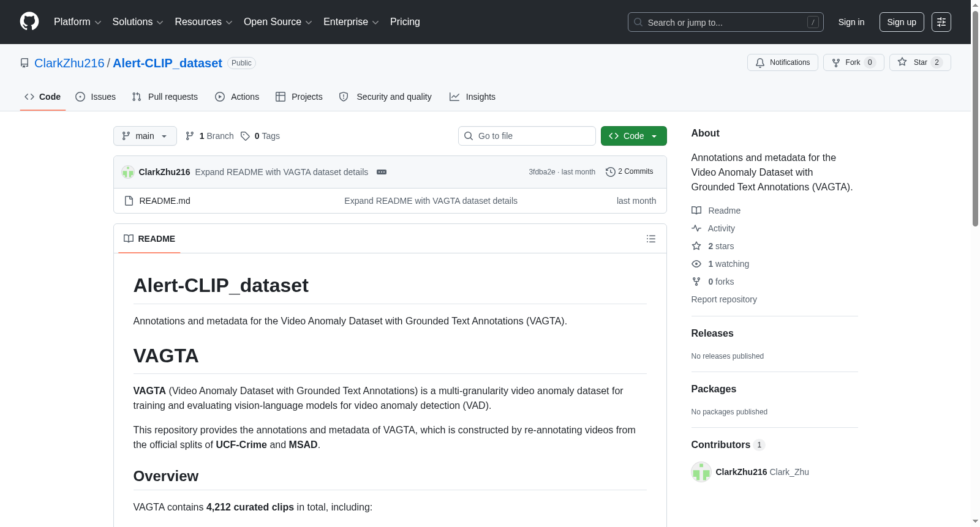Viewport: 980px width, 527px height.
Task: Click the 'Overview' README heading
Action: click(x=166, y=476)
